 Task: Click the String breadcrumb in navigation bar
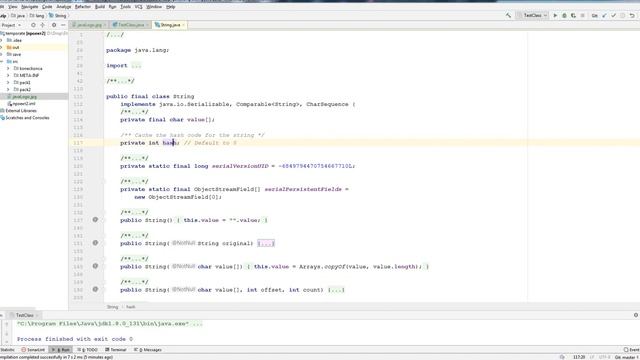click(x=58, y=16)
